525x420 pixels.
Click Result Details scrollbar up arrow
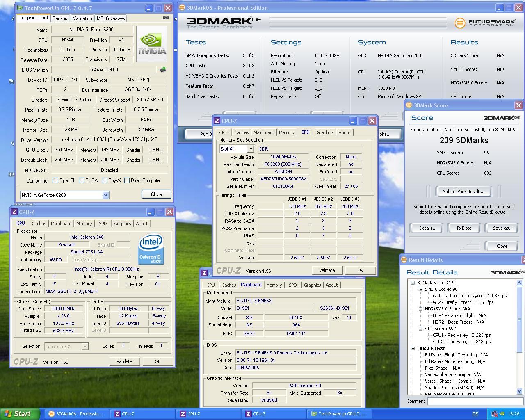click(x=519, y=283)
